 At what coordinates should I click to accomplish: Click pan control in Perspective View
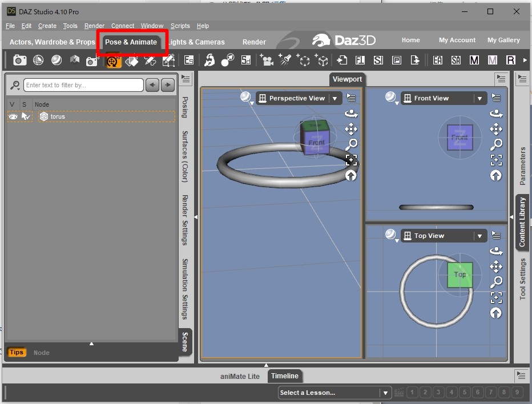351,129
